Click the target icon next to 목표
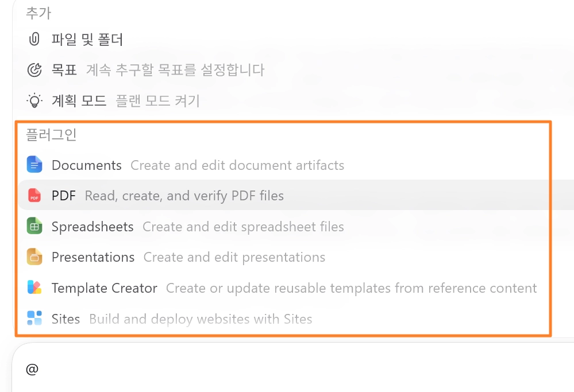Screen dimensions: 574x392 (x=34, y=69)
